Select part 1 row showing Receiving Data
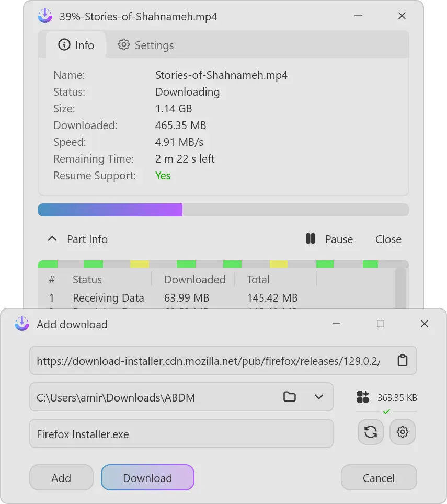 (157, 297)
